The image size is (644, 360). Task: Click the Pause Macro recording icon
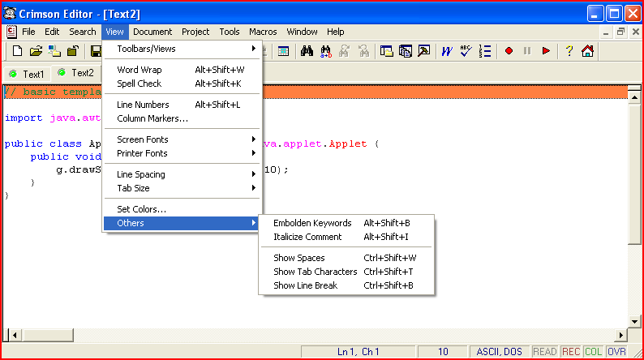click(527, 51)
